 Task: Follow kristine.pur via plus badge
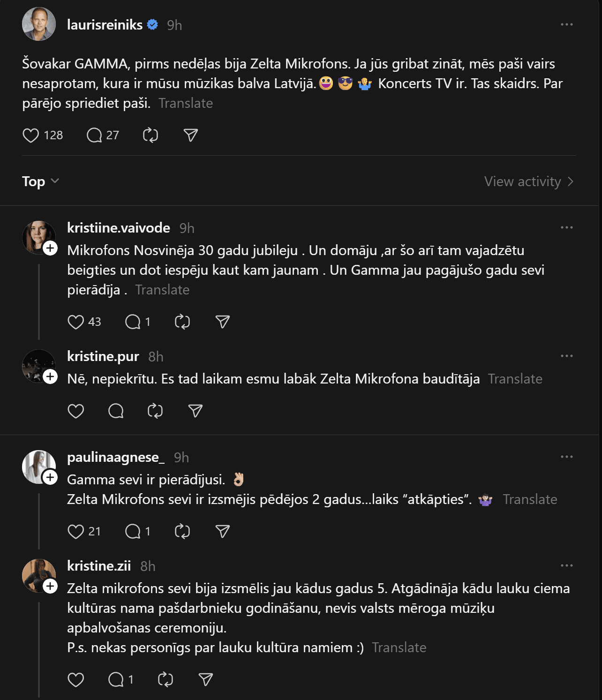pos(50,377)
